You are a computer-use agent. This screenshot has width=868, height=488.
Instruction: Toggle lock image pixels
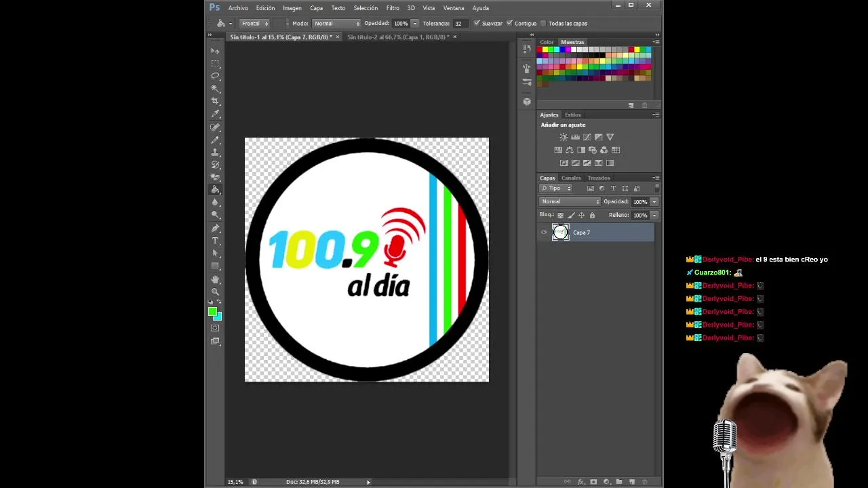[x=571, y=216]
